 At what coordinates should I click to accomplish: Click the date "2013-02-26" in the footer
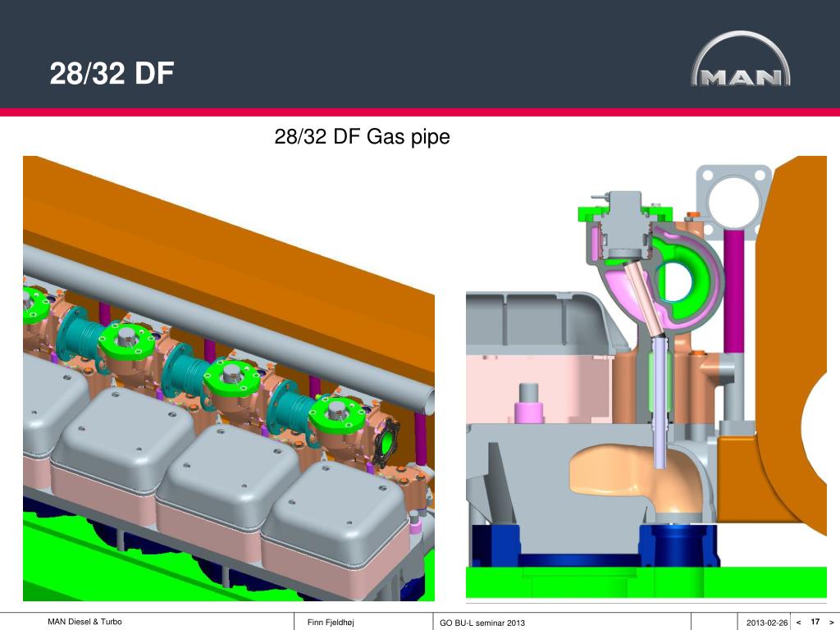(767, 623)
